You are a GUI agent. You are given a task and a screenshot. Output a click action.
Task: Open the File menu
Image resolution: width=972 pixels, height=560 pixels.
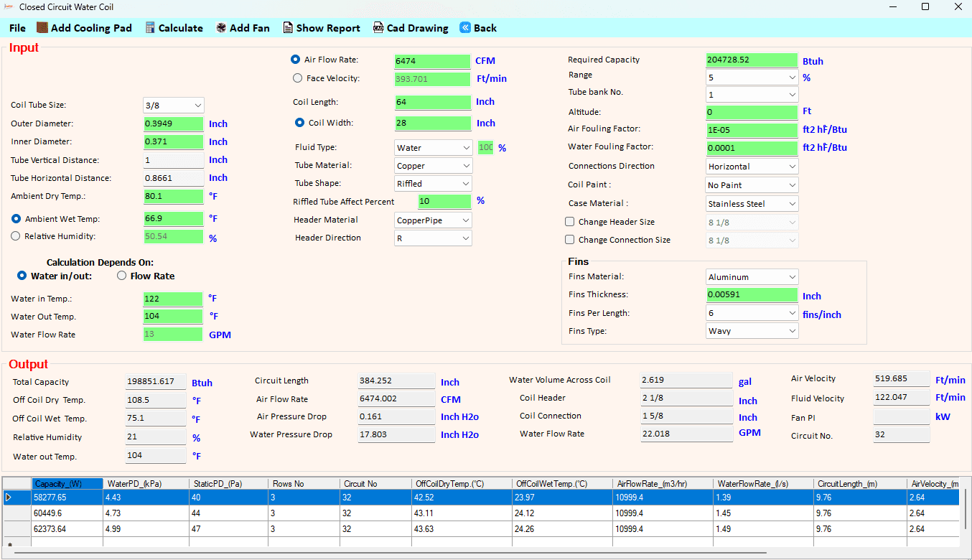point(18,28)
